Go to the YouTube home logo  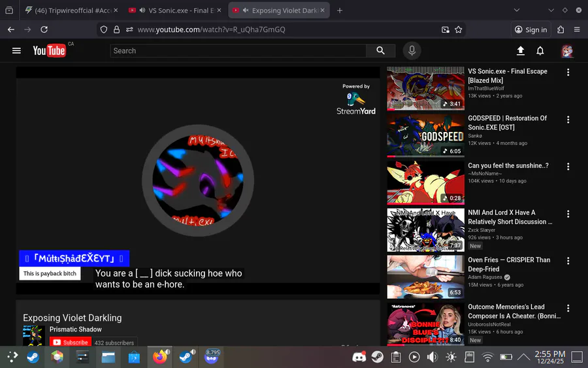49,50
